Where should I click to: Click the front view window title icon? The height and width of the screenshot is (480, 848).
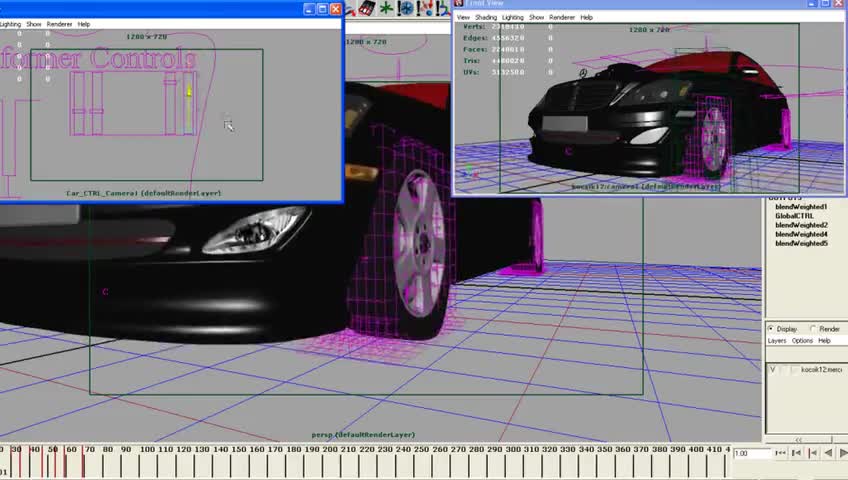point(459,3)
